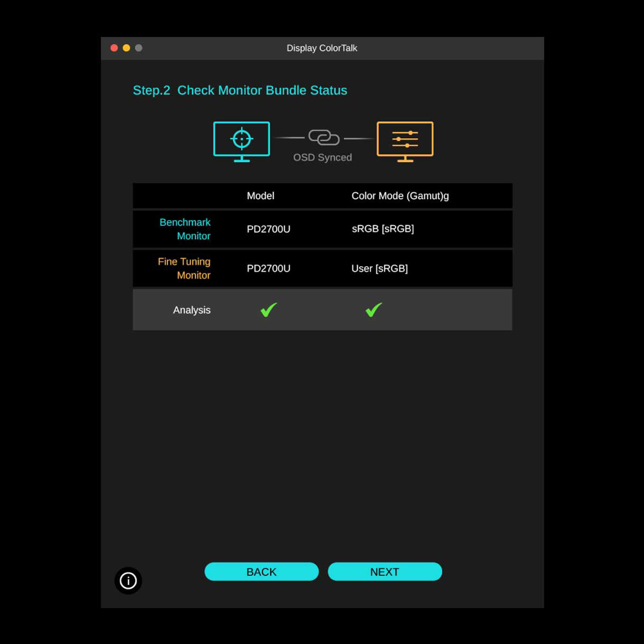Click the OSD Synced status label
Image resolution: width=644 pixels, height=644 pixels.
pos(323,157)
